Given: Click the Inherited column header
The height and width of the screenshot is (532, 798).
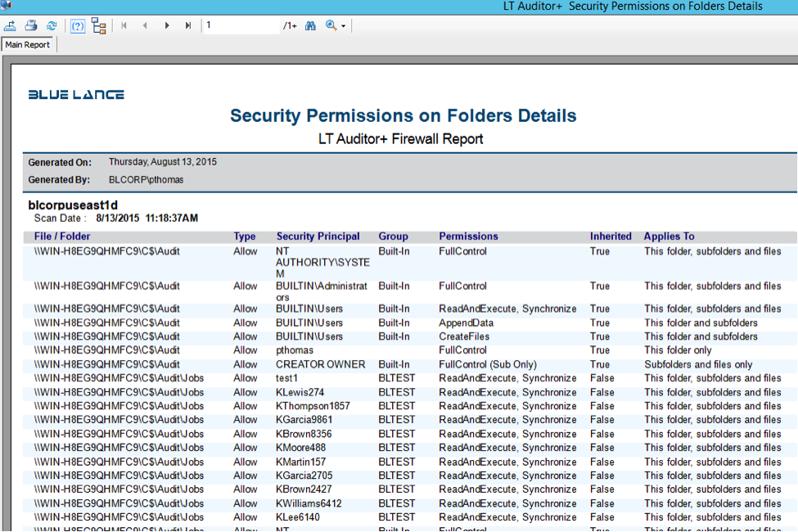Looking at the screenshot, I should [611, 237].
